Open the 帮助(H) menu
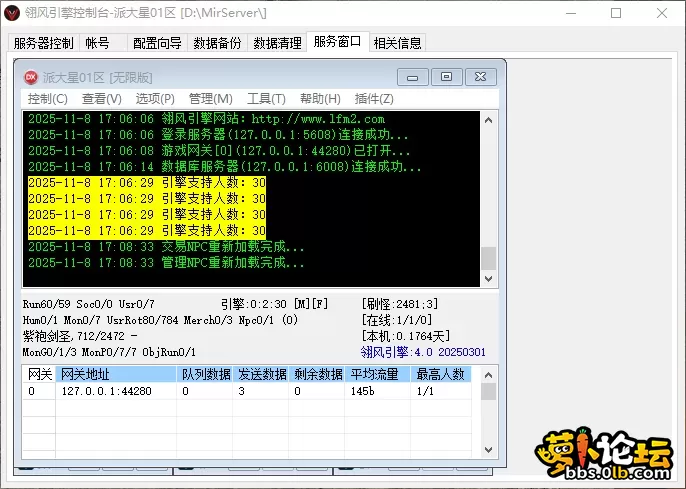Viewport: 686px width, 489px height. click(320, 99)
